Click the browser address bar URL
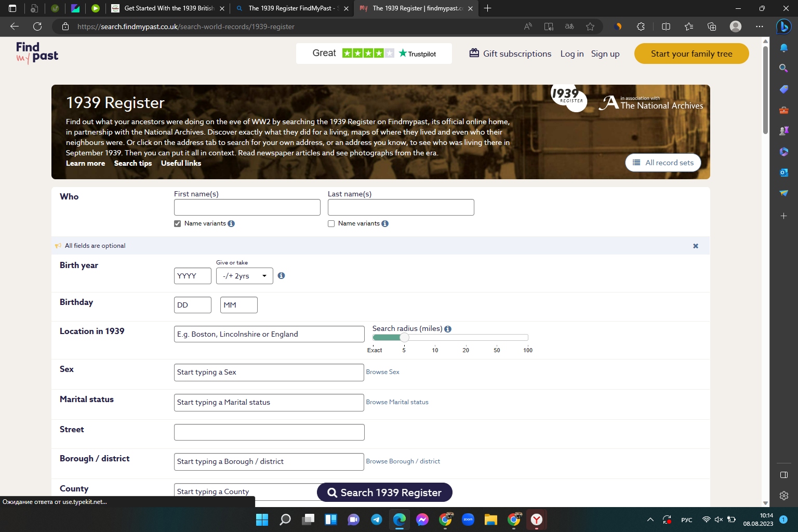The image size is (798, 532). (186, 26)
